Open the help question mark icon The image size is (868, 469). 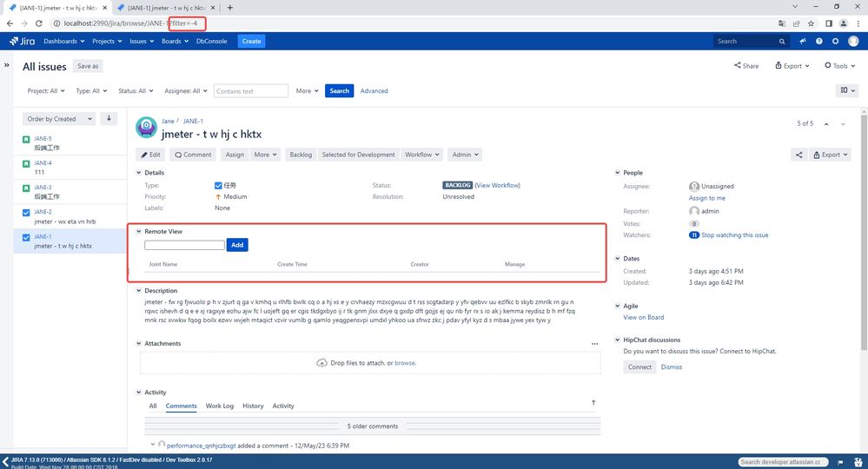pos(818,41)
